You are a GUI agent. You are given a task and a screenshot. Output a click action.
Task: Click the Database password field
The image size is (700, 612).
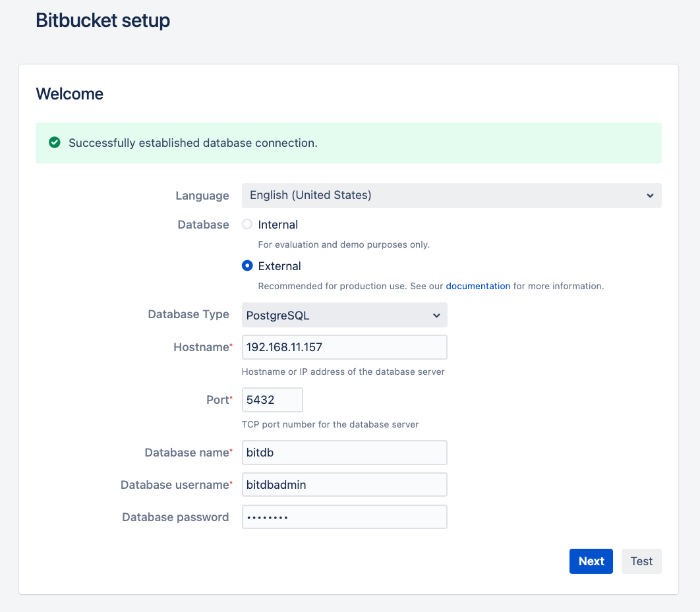[x=344, y=517]
